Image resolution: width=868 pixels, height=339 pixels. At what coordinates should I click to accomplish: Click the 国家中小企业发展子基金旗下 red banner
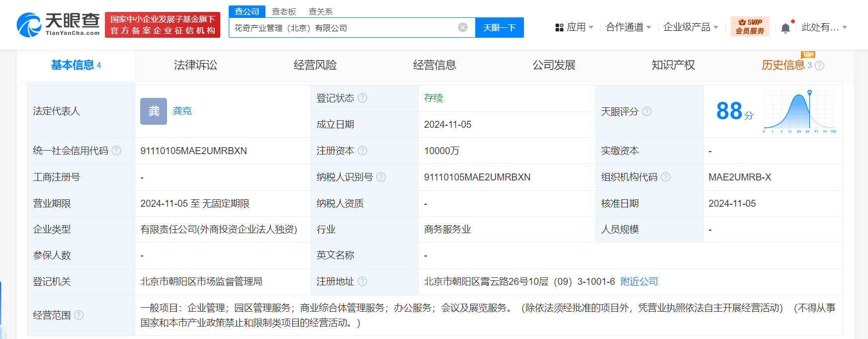(x=163, y=25)
